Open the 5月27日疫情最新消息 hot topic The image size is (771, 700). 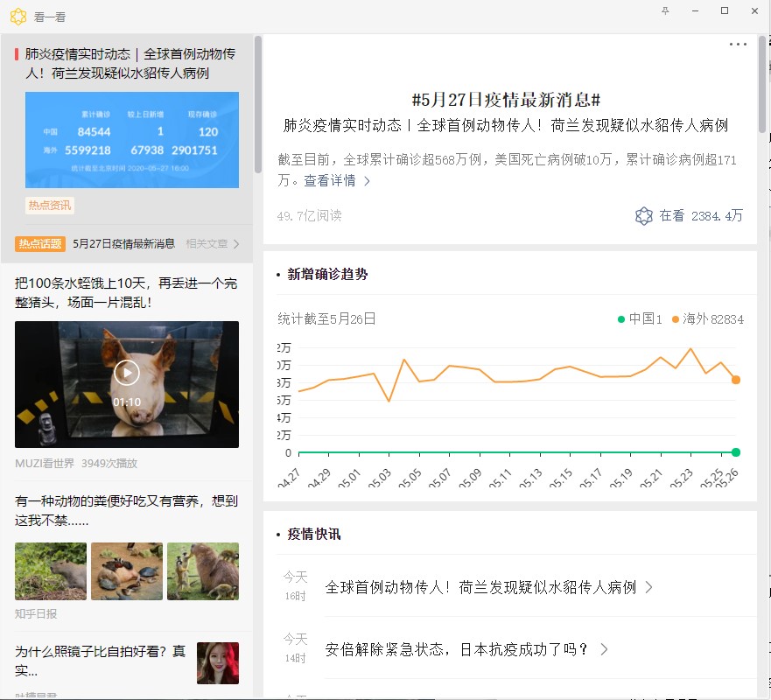tap(123, 244)
